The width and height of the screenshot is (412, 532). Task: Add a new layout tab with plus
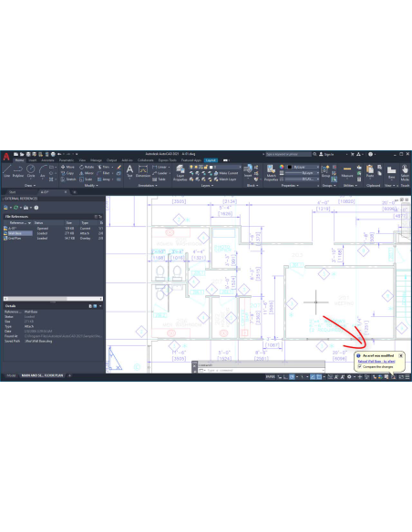tap(69, 375)
